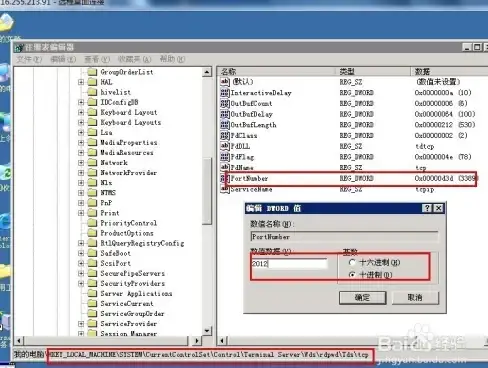Select the ServiceName value name

(252, 189)
